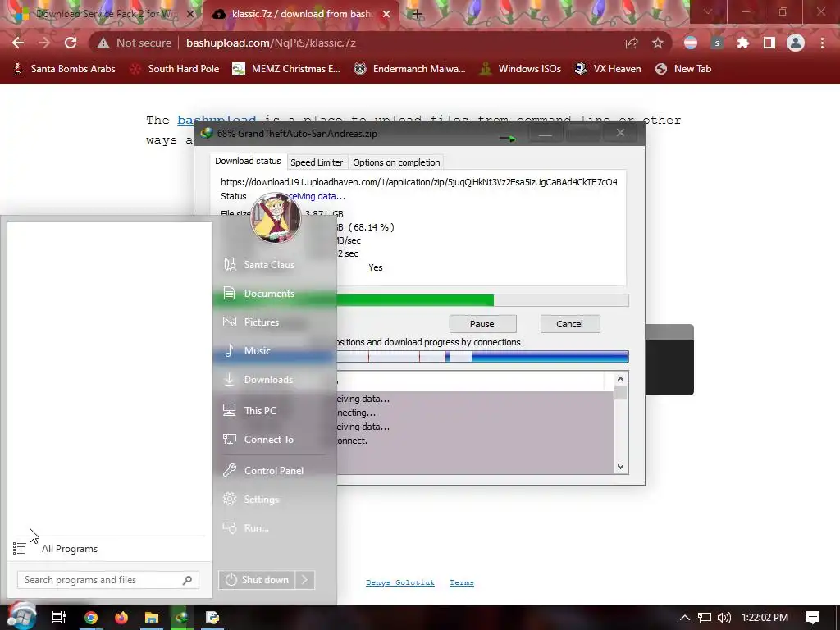This screenshot has height=630, width=840.
Task: Open the Extensions puzzle icon
Action: tap(743, 43)
